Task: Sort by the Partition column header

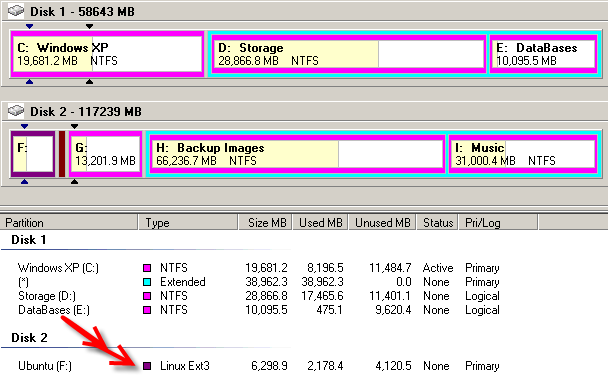Action: coord(69,223)
